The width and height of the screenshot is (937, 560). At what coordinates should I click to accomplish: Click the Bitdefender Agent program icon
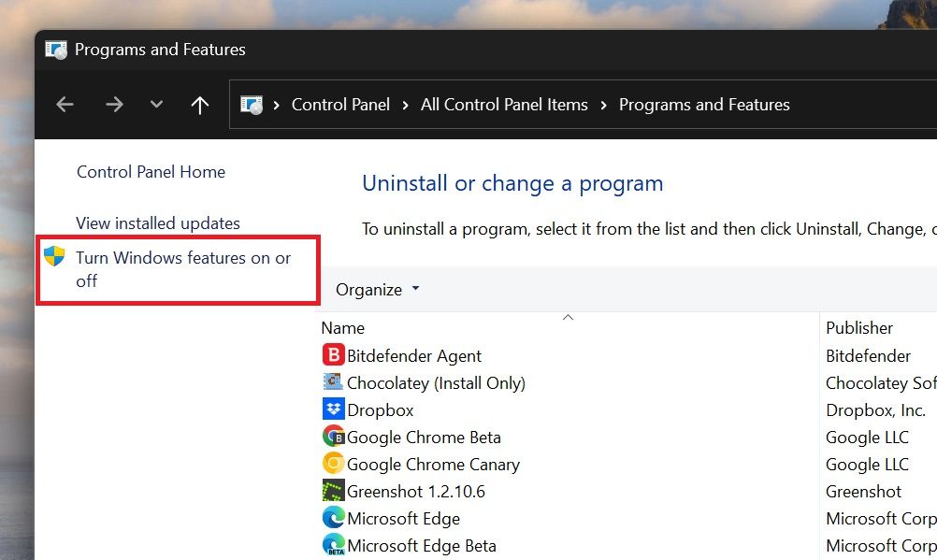[333, 355]
